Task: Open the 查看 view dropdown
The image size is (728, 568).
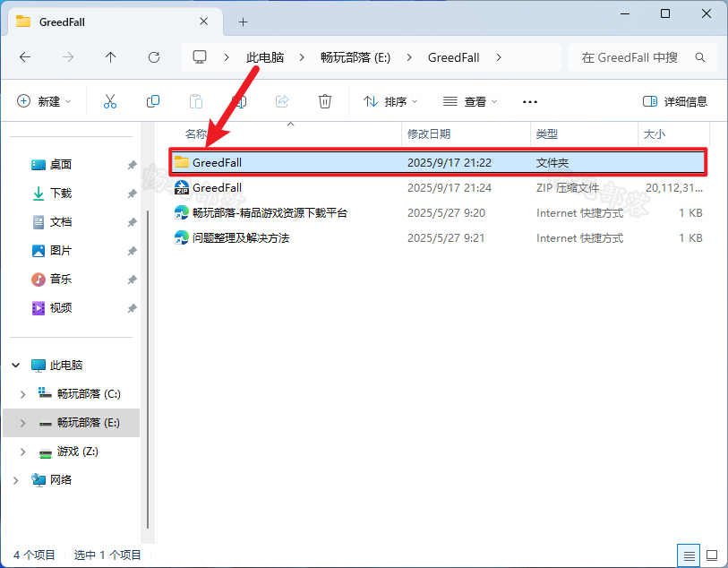Action: coord(470,101)
